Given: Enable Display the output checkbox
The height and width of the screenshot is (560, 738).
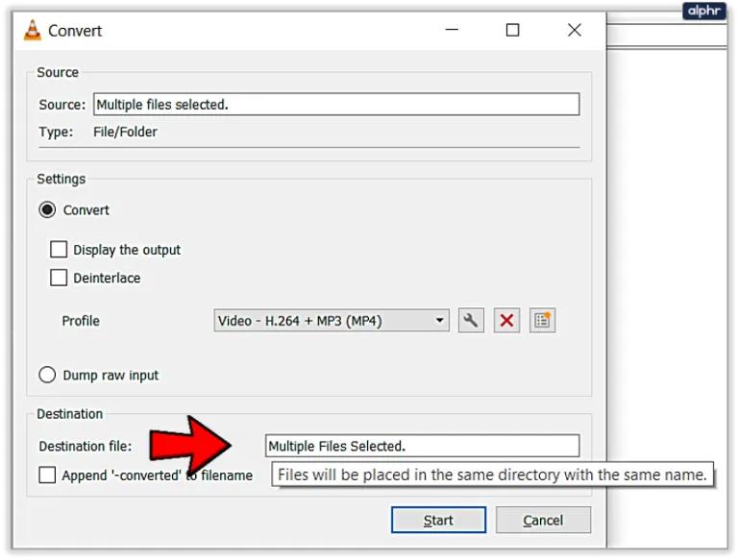Looking at the screenshot, I should (x=59, y=250).
